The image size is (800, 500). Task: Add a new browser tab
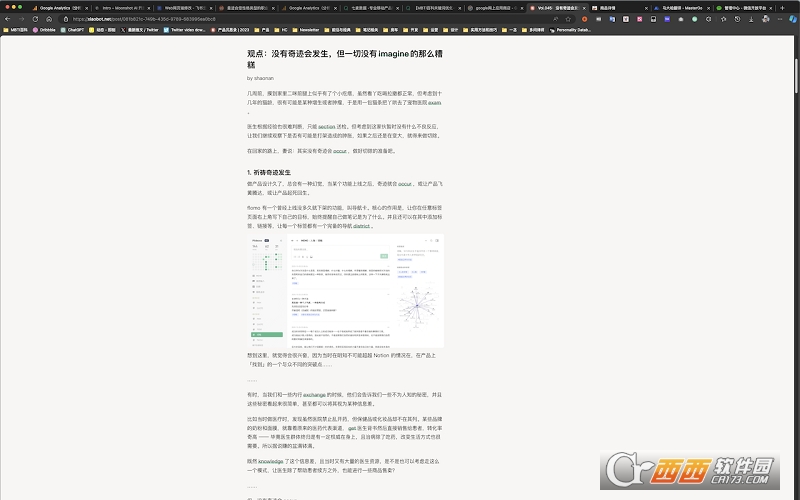[x=782, y=8]
